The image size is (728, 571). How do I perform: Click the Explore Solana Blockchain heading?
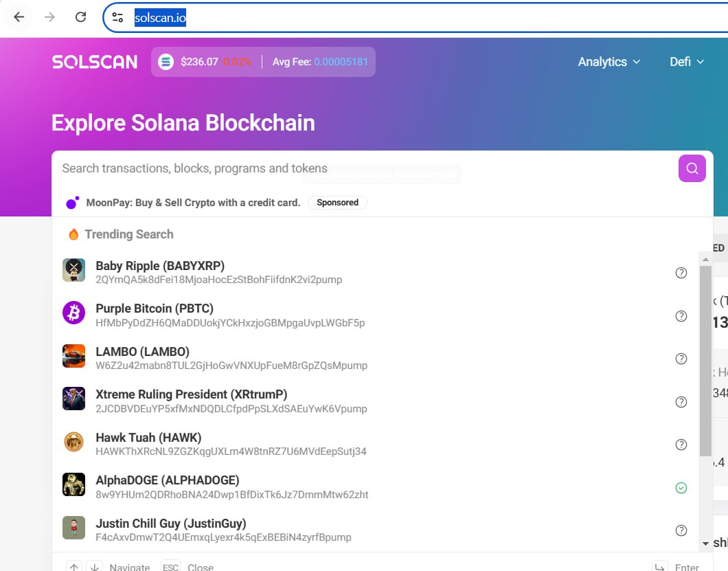pyautogui.click(x=183, y=123)
